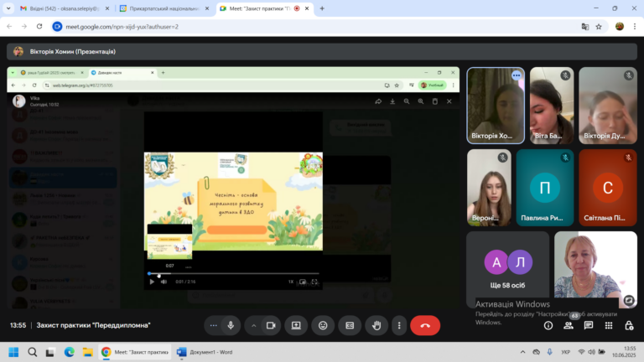This screenshot has width=644, height=362.
Task: Open the activities grid icon
Action: pos(609,325)
